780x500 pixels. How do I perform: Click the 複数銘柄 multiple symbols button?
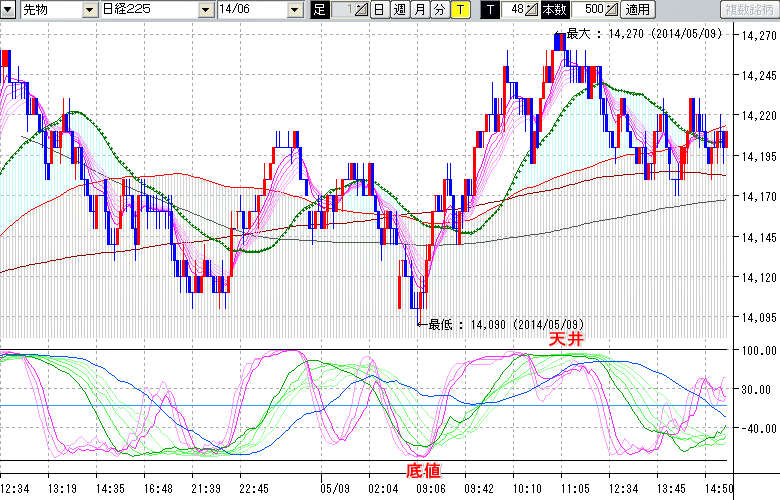749,10
